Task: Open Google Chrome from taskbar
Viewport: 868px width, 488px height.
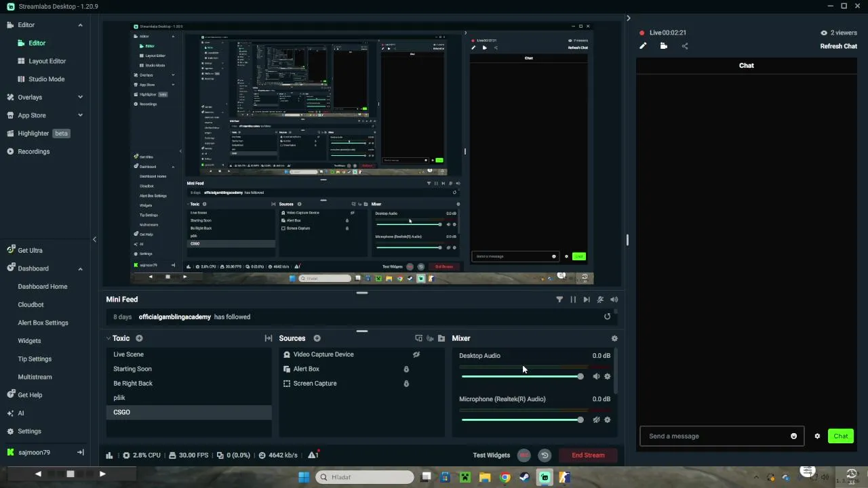Action: coord(505,477)
